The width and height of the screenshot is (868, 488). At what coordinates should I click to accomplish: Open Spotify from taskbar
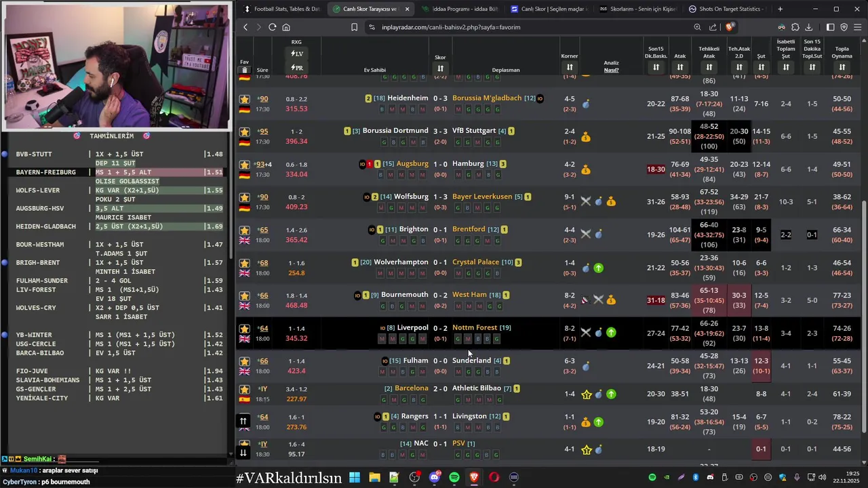click(x=454, y=477)
